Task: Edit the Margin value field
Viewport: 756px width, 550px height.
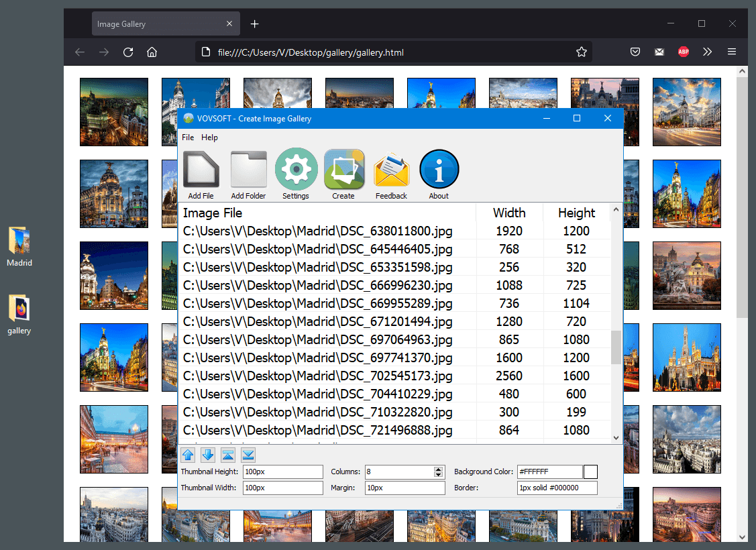Action: coord(404,488)
